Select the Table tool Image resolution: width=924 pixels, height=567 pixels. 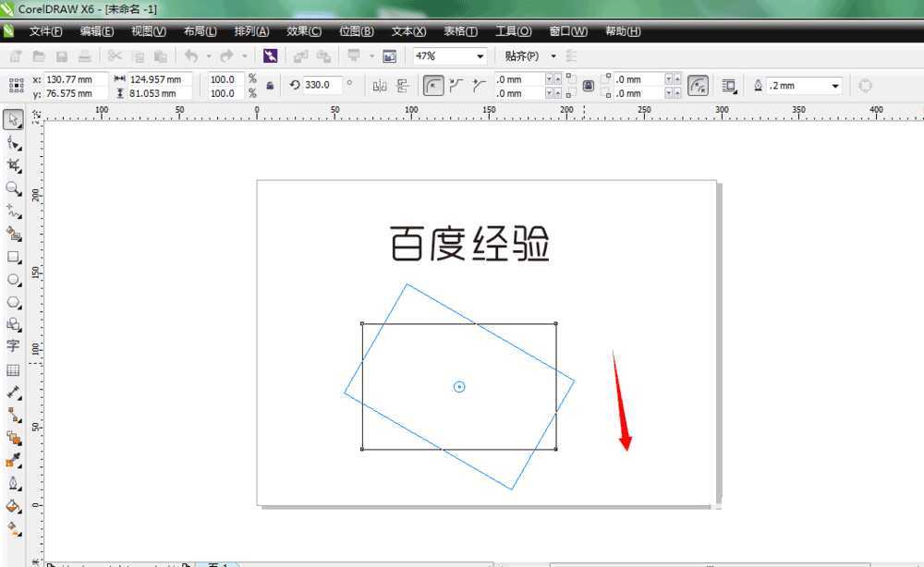13,371
